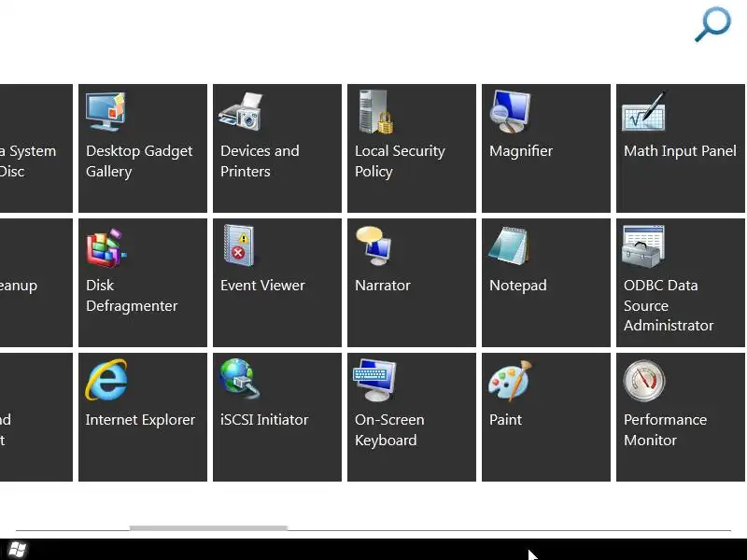Click the 'Local Security Policy' label

[x=400, y=161]
